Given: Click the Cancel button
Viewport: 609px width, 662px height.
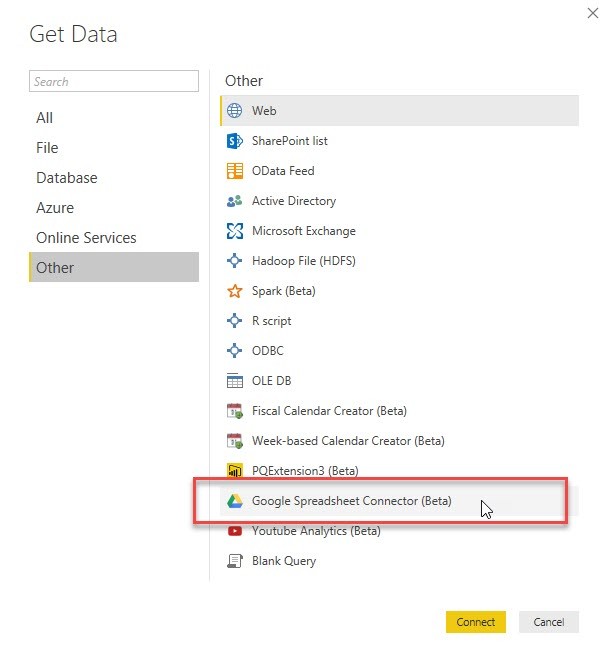Looking at the screenshot, I should click(x=549, y=622).
